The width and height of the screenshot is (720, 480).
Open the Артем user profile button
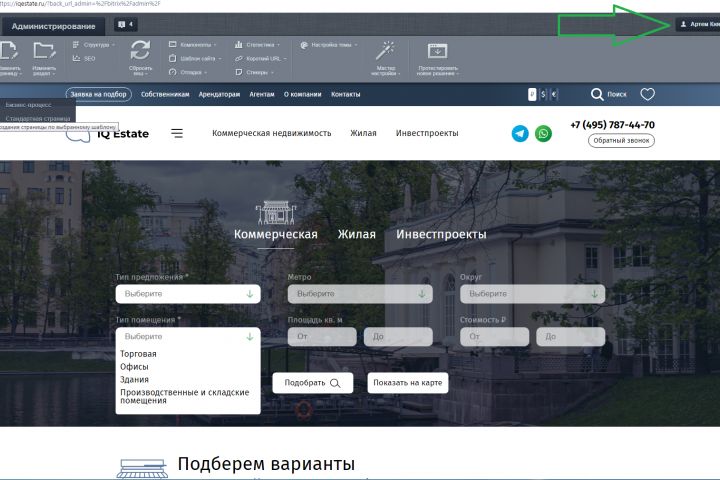click(698, 24)
